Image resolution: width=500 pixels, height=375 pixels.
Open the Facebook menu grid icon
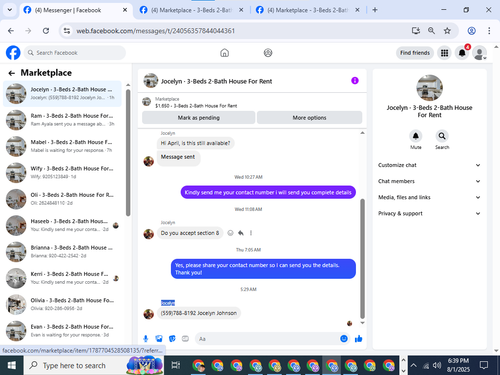[x=444, y=53]
